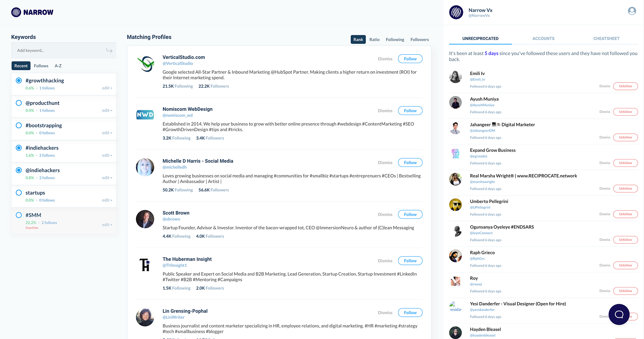Open VerticalStudio.com profile logo
Screen dimensions: 644x339
coord(145,63)
